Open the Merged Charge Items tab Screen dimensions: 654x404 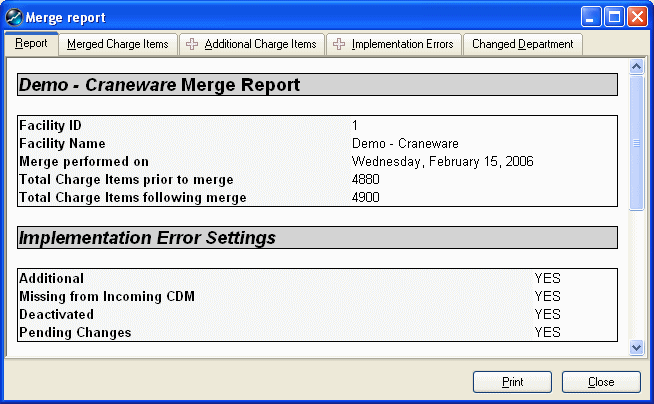[x=118, y=44]
